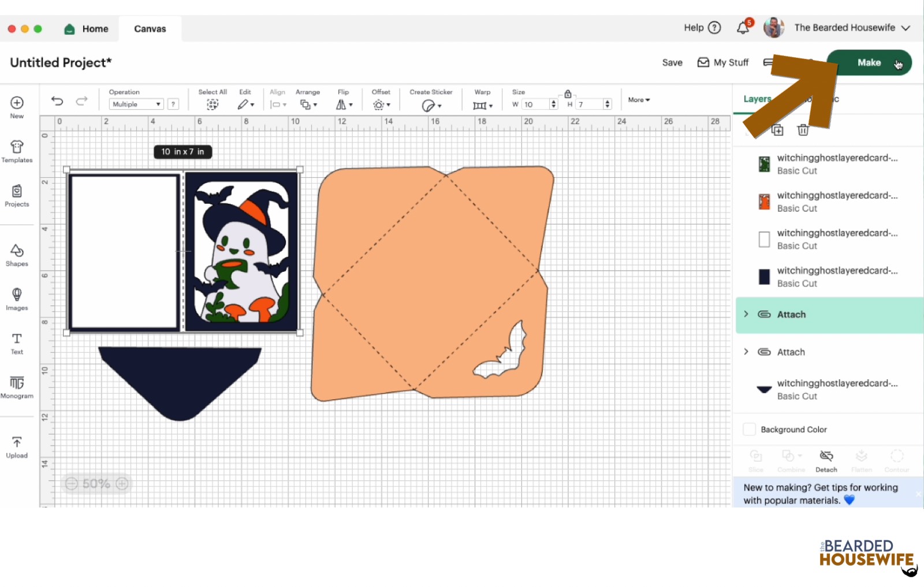
Task: Delete layer with trash icon
Action: coord(803,130)
